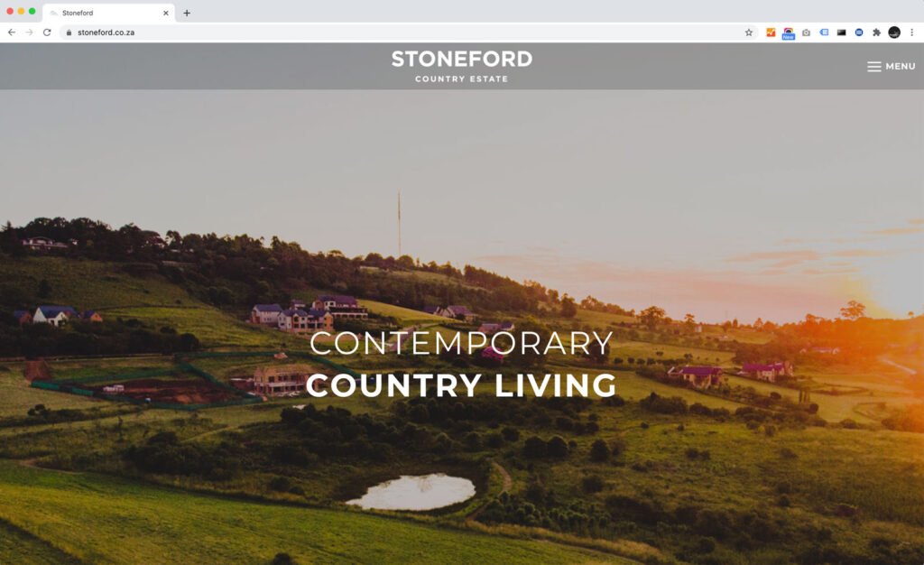This screenshot has height=565, width=924.
Task: View site information via the padlock icon
Action: pos(69,32)
